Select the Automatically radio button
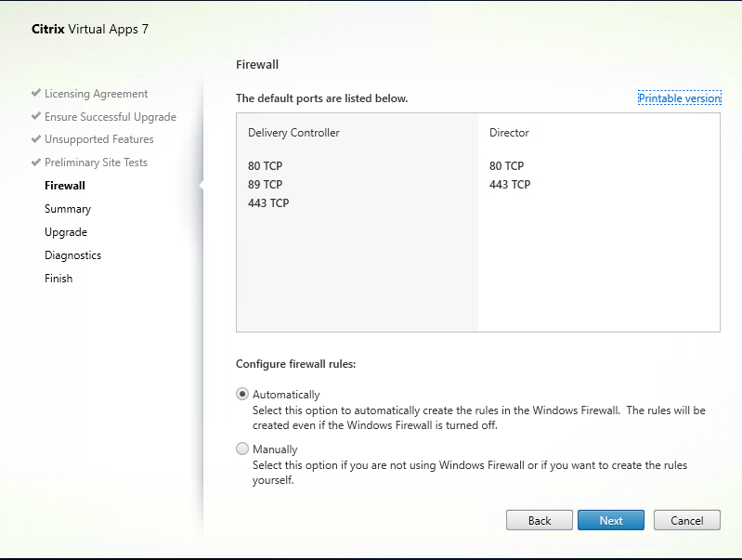 click(242, 394)
